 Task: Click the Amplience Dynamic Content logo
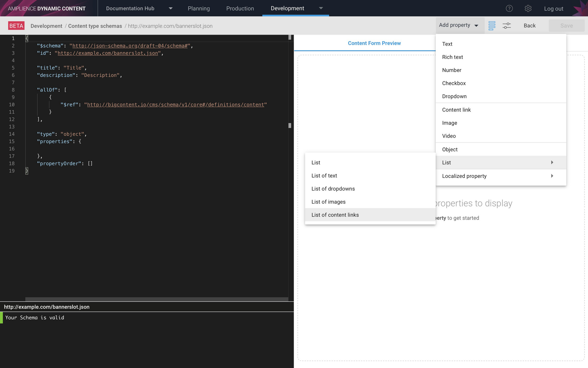(47, 8)
